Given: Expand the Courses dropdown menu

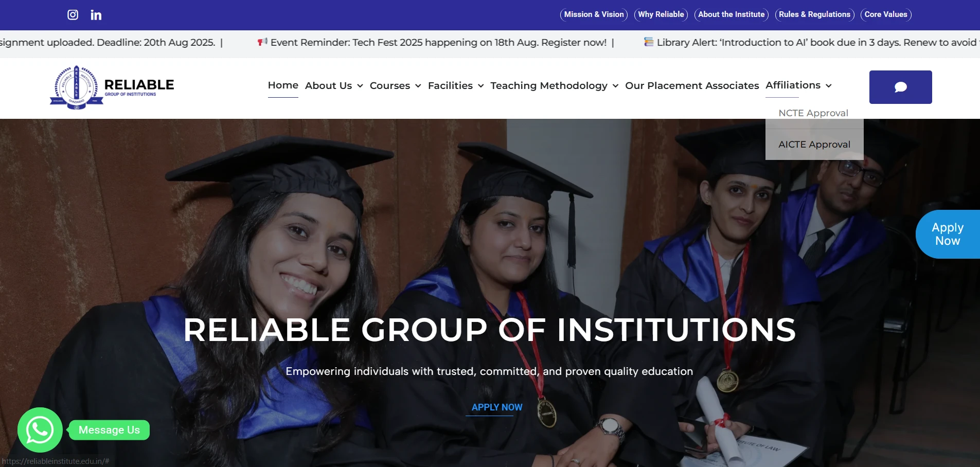Looking at the screenshot, I should point(395,85).
